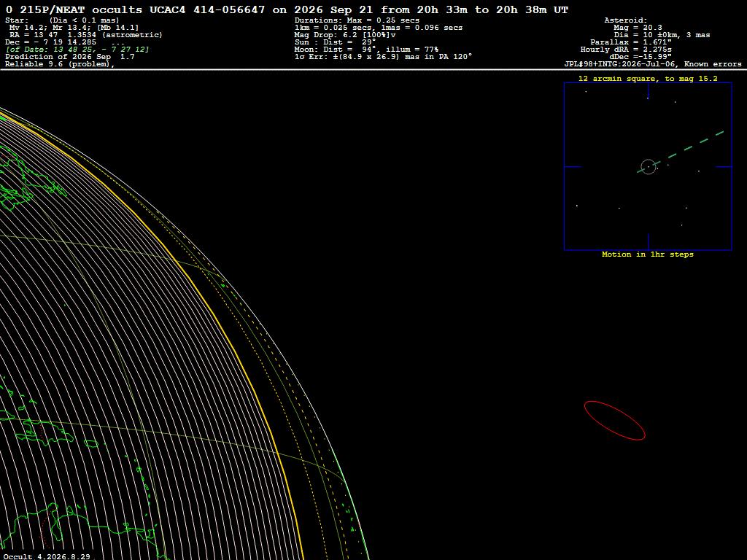Click the JPL#98+INTG orbit source text

(x=653, y=64)
